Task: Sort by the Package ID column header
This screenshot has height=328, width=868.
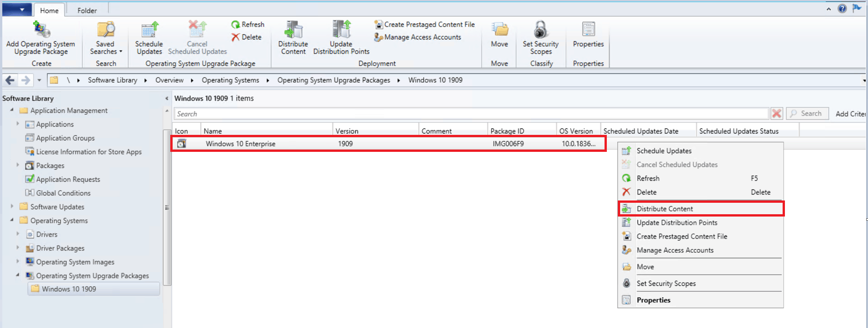Action: [521, 131]
